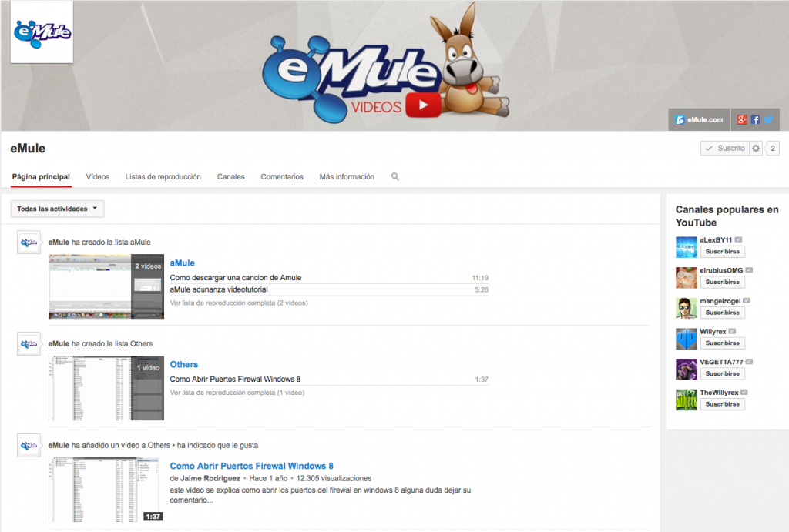
Task: Open Willyrex channel name link
Action: click(713, 332)
